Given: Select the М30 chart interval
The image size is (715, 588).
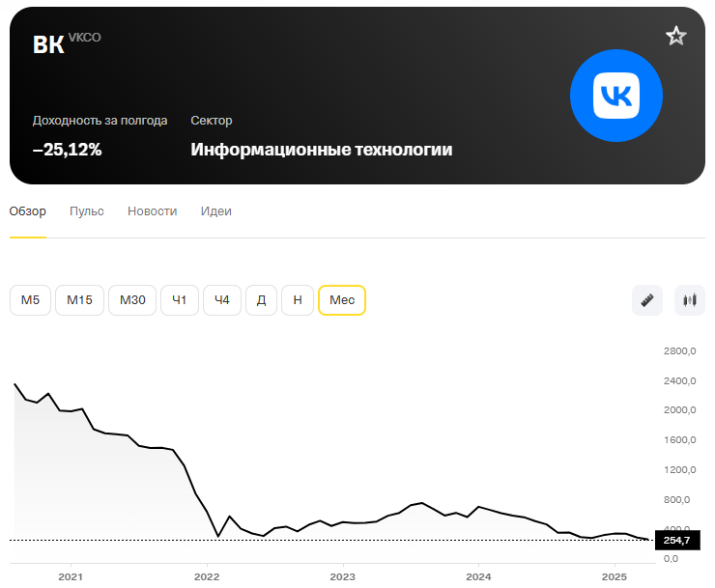Looking at the screenshot, I should 132,300.
